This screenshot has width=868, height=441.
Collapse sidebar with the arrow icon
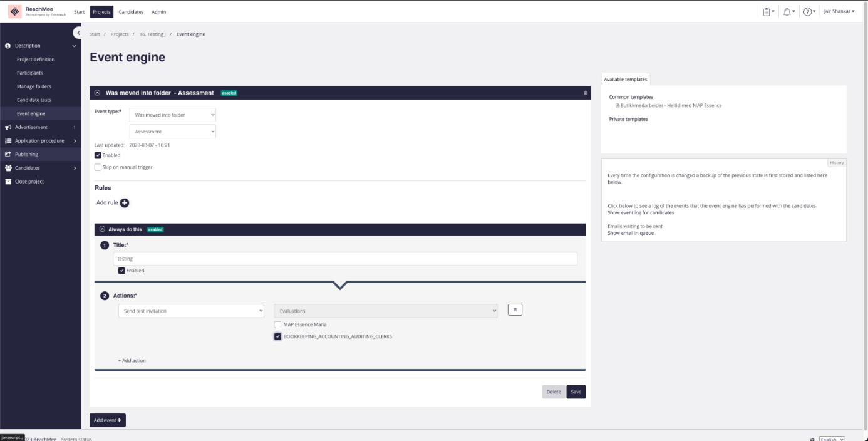point(78,33)
